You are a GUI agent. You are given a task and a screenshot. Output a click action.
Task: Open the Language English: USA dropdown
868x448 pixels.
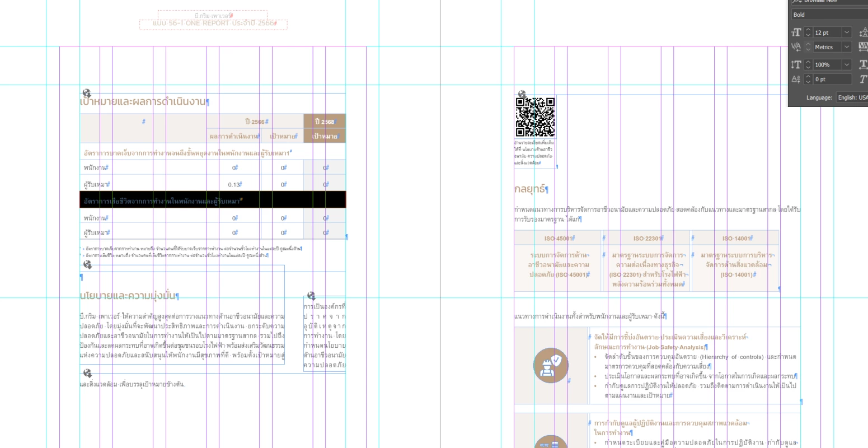click(852, 97)
